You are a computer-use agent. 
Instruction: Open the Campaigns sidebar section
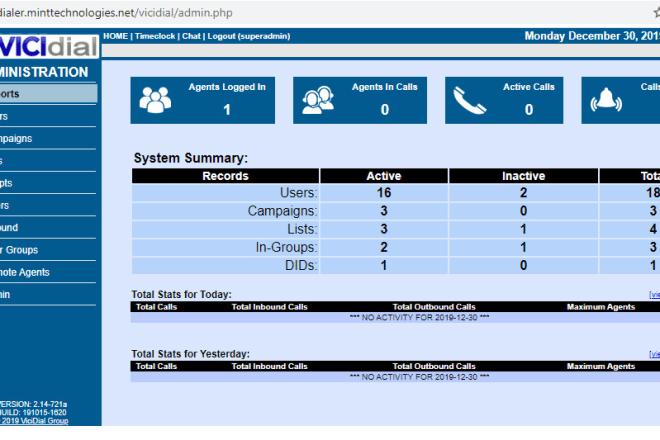[x=16, y=139]
